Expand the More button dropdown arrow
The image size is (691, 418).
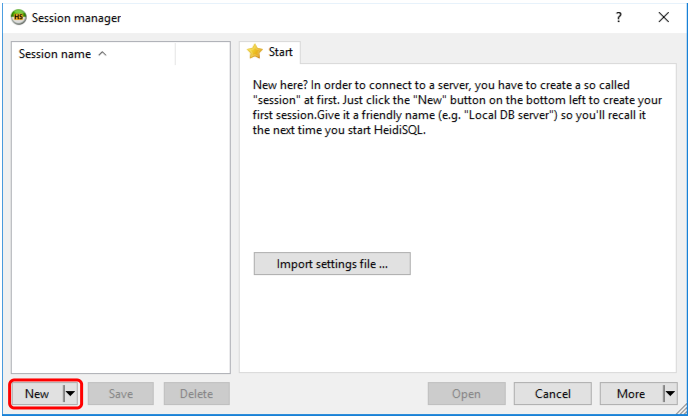click(x=670, y=393)
